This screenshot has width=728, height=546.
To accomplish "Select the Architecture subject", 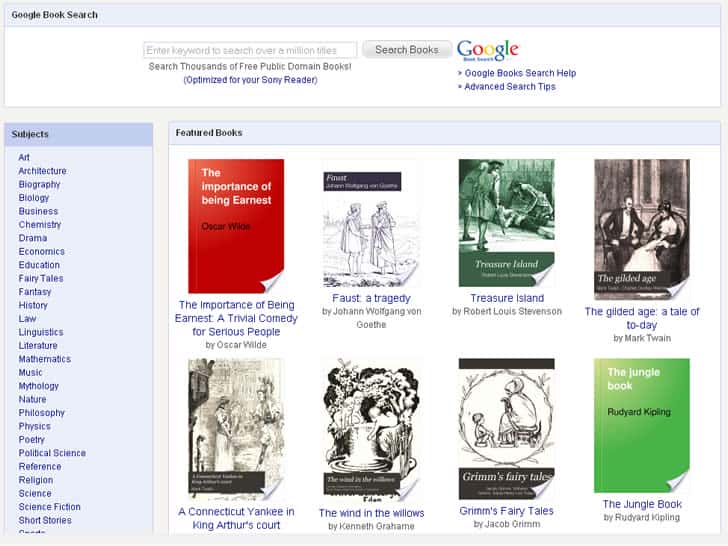I will tap(42, 171).
